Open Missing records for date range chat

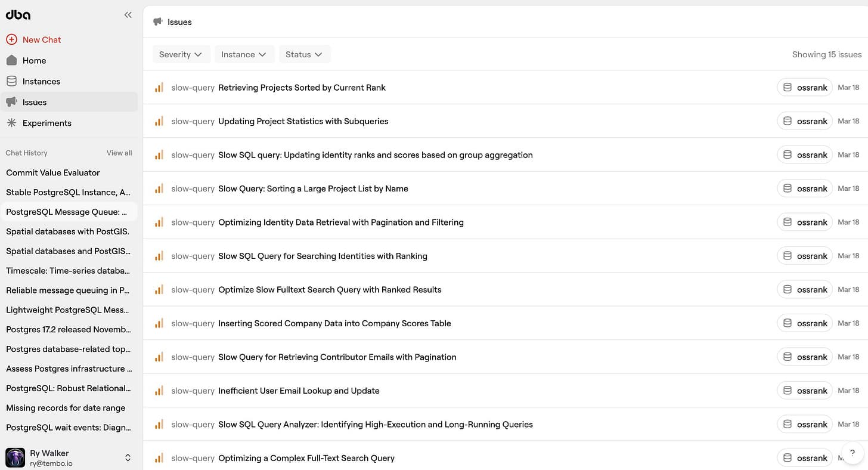click(x=69, y=408)
